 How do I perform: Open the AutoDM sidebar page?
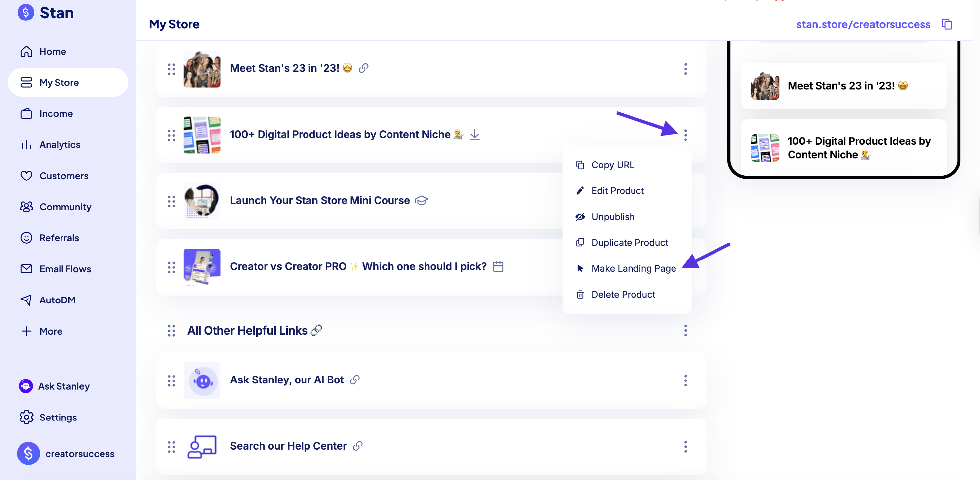click(x=57, y=300)
